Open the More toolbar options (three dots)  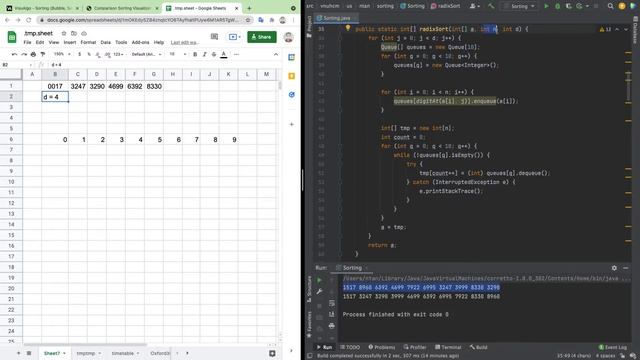tap(236, 54)
